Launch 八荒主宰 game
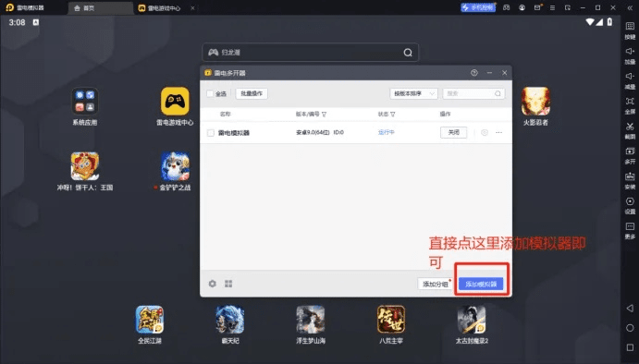This screenshot has width=639, height=364. coord(391,320)
